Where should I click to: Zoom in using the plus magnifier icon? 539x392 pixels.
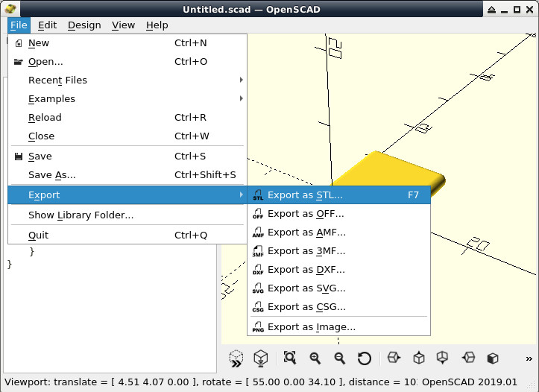click(x=315, y=358)
